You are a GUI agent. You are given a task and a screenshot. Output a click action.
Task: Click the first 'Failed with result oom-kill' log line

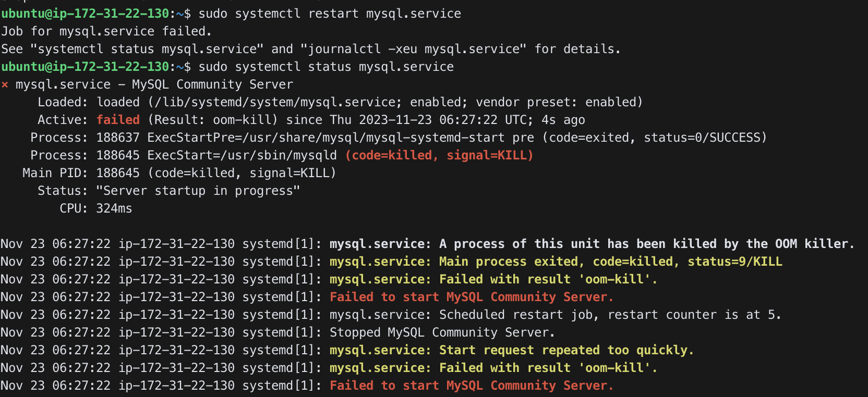[493, 279]
